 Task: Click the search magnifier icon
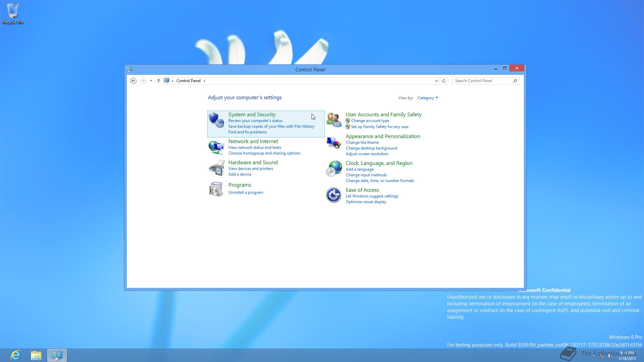click(515, 81)
